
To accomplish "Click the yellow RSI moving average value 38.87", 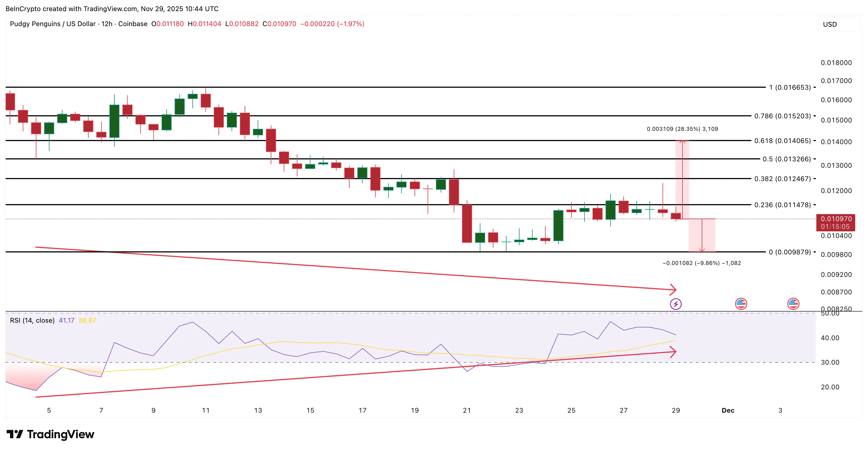I will [87, 320].
